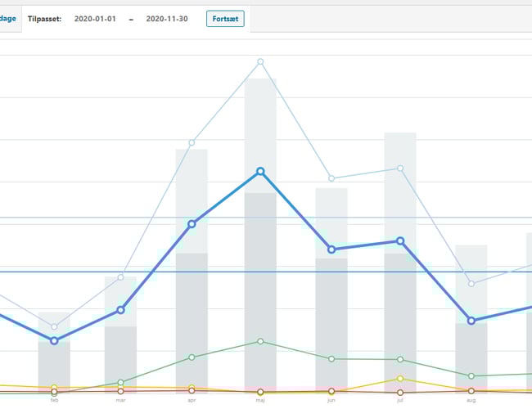The width and height of the screenshot is (532, 409).
Task: Click thick blue line data point in maj
Action: pos(260,171)
